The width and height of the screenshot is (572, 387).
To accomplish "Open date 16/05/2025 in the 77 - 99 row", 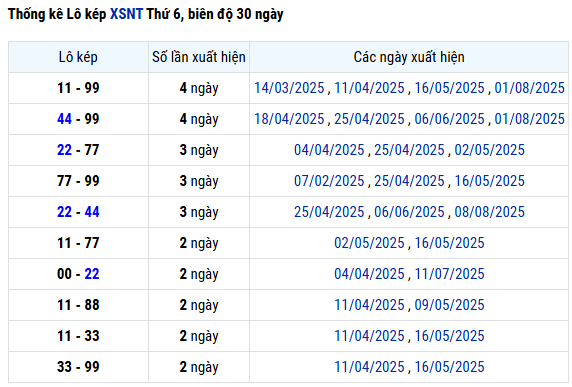I will coord(490,181).
